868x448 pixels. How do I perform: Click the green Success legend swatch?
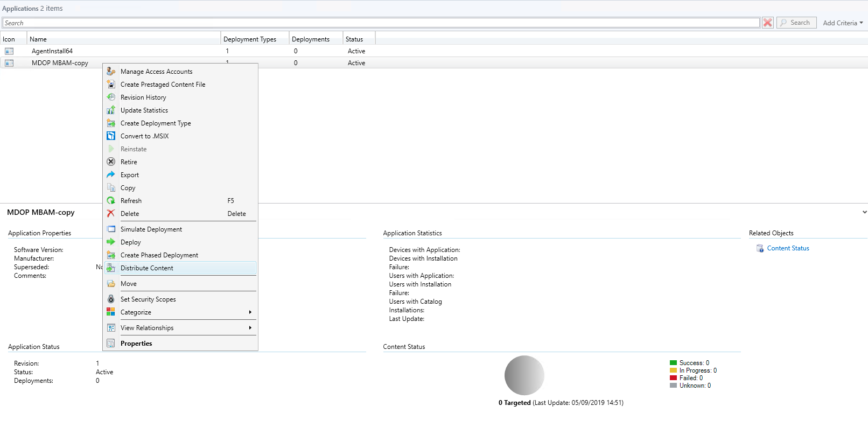pyautogui.click(x=673, y=363)
